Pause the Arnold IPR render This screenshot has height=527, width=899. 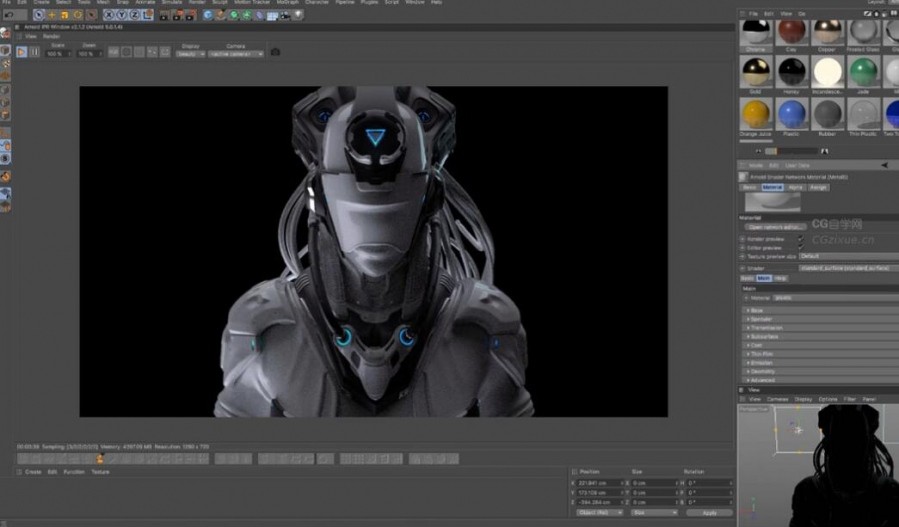point(34,52)
